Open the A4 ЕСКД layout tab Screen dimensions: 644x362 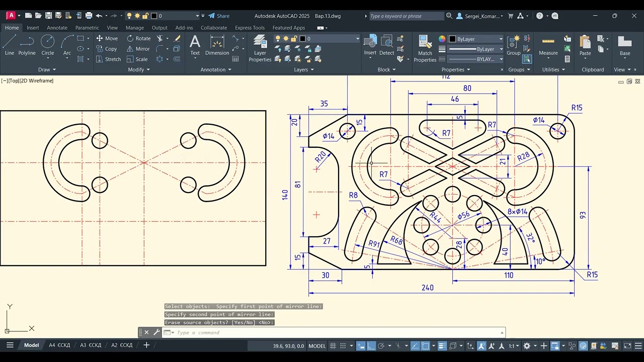coord(59,345)
